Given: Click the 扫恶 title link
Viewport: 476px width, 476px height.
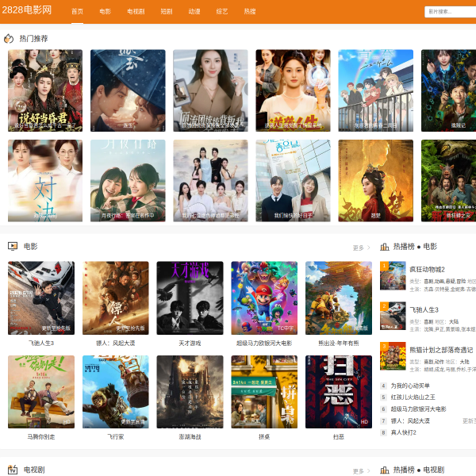Looking at the screenshot, I should click(x=339, y=437).
